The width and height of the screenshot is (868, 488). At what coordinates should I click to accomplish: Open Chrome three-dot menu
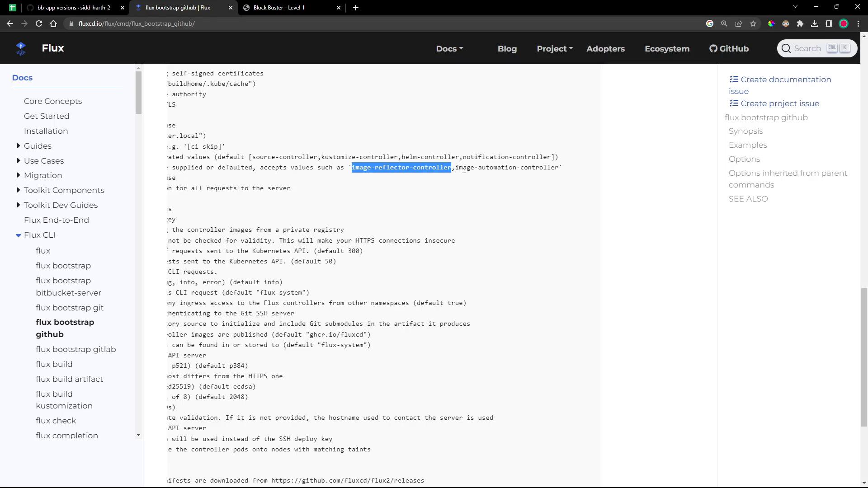pos(859,23)
